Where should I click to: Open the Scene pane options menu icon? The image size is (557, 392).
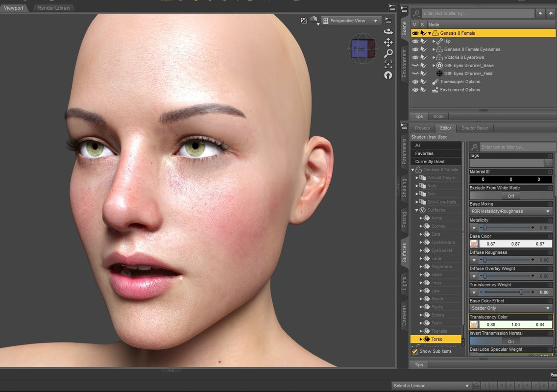[404, 9]
